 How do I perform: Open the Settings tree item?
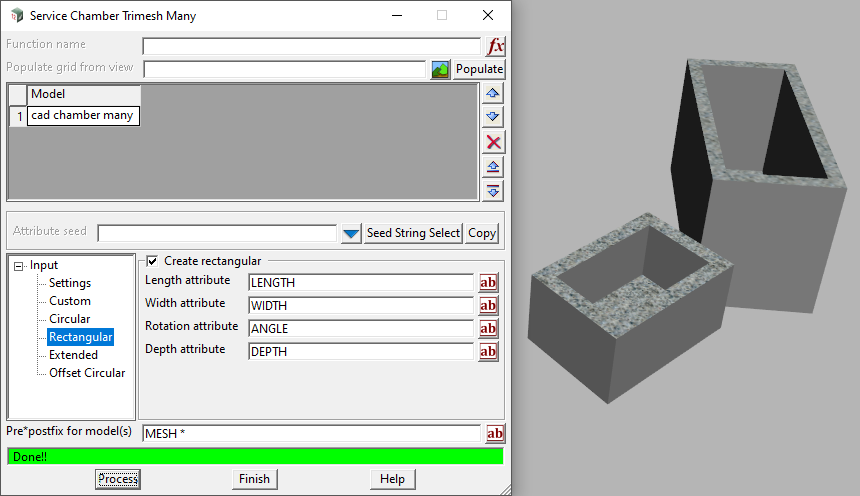[70, 283]
